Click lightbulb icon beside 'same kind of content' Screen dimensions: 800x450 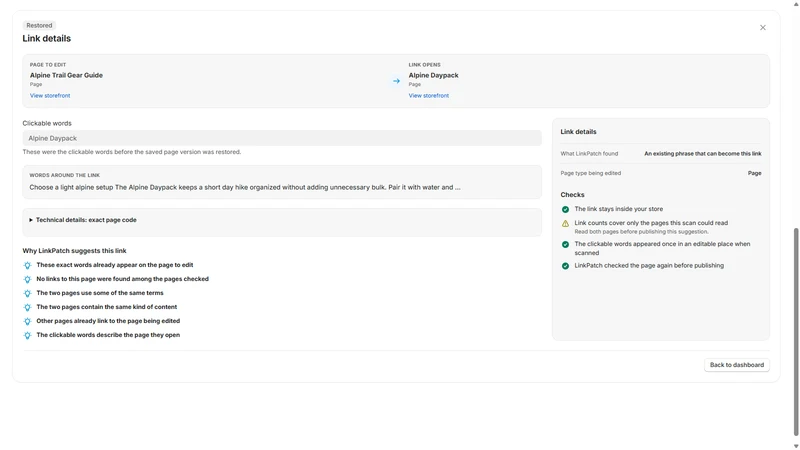(28, 307)
